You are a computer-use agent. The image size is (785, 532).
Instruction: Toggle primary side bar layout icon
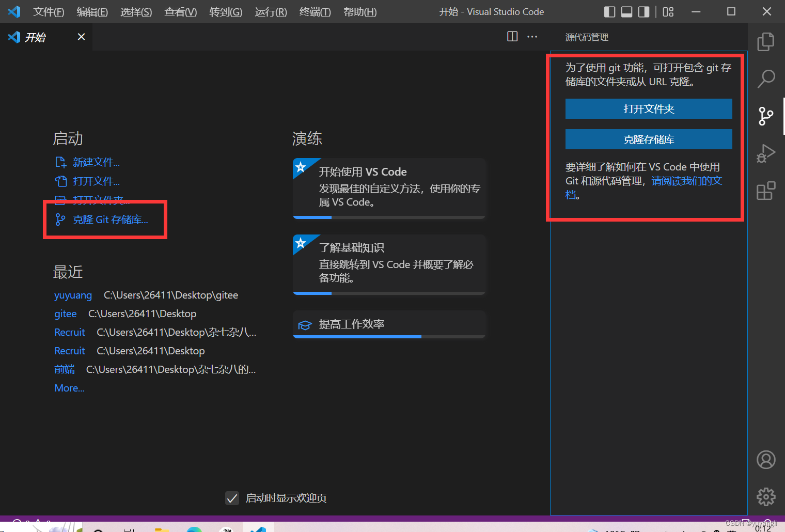point(609,12)
